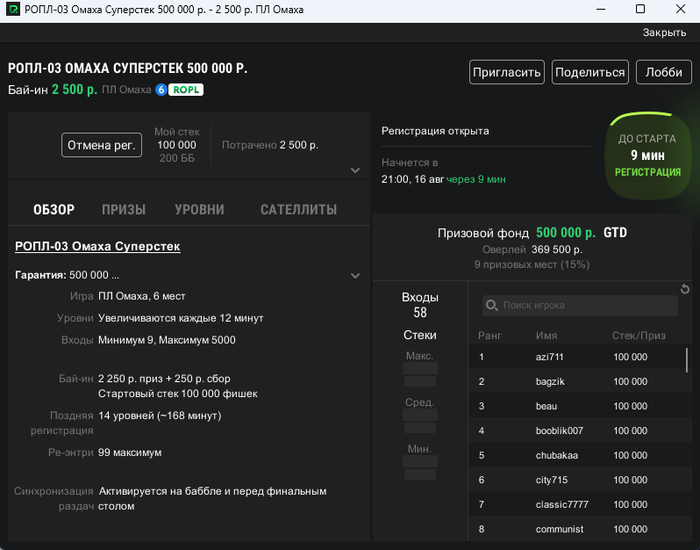The height and width of the screenshot is (550, 700).
Task: Expand the Гарантия section chevron
Action: pyautogui.click(x=355, y=275)
